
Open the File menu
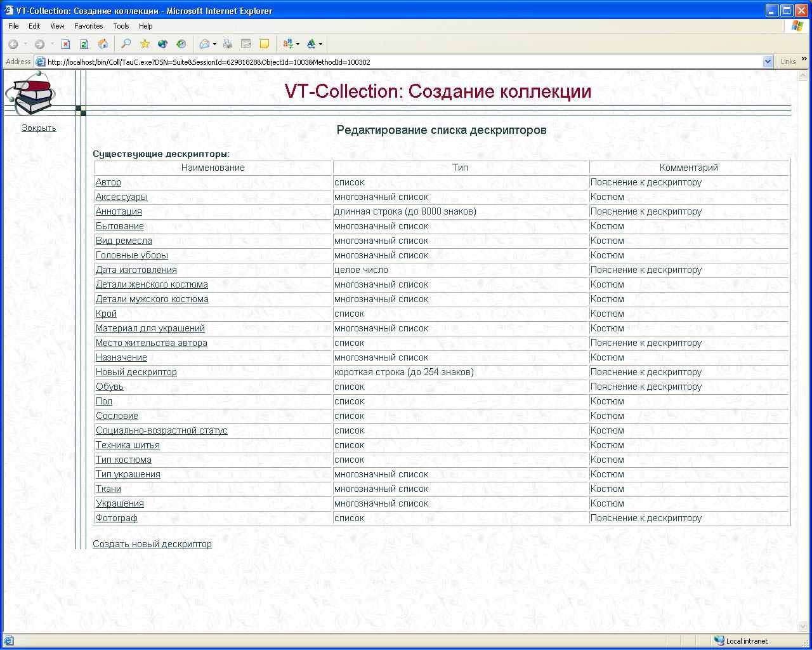pyautogui.click(x=13, y=26)
